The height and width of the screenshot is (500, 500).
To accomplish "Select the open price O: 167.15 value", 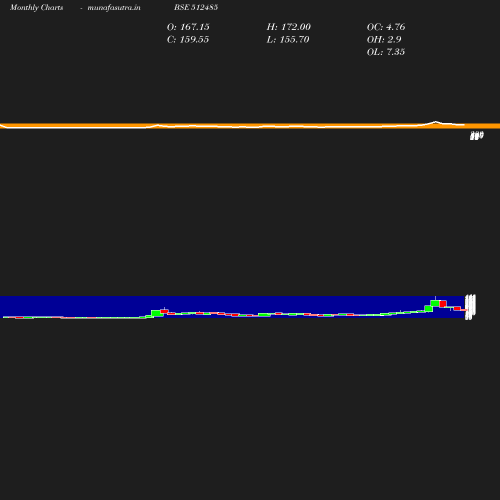I will point(188,27).
